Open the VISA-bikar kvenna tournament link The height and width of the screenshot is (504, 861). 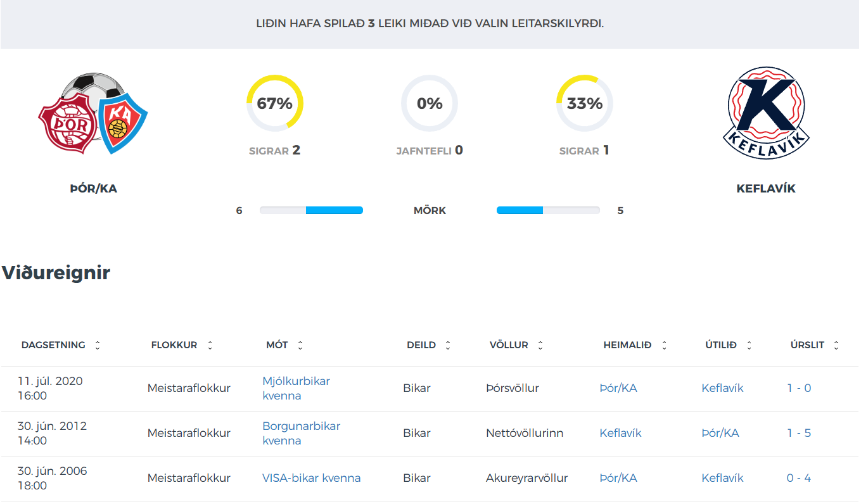(x=312, y=478)
